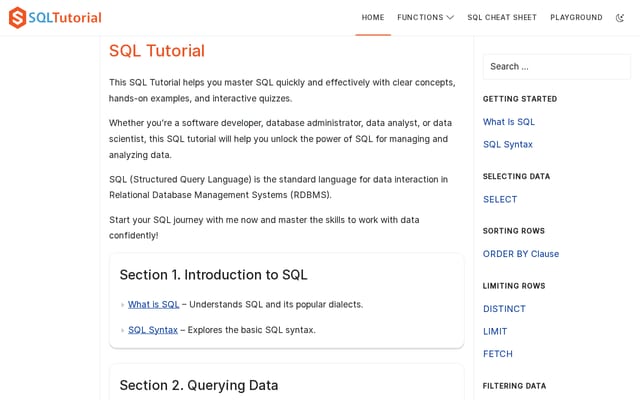
Task: Click the SQL Tutorial page heading
Action: 157,51
